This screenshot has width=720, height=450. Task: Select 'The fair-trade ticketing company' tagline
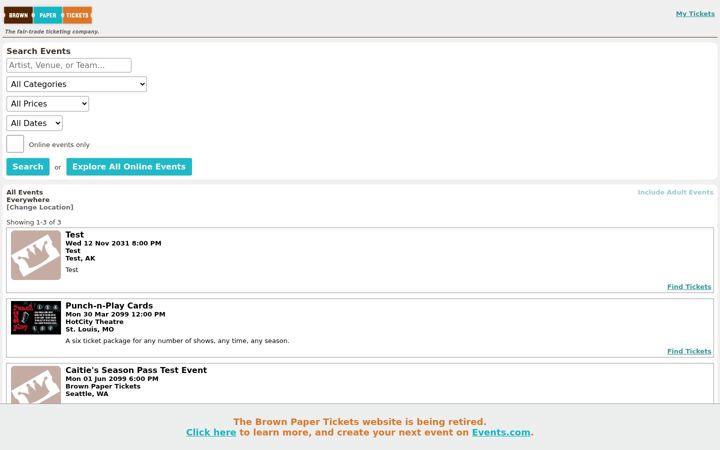[x=52, y=32]
